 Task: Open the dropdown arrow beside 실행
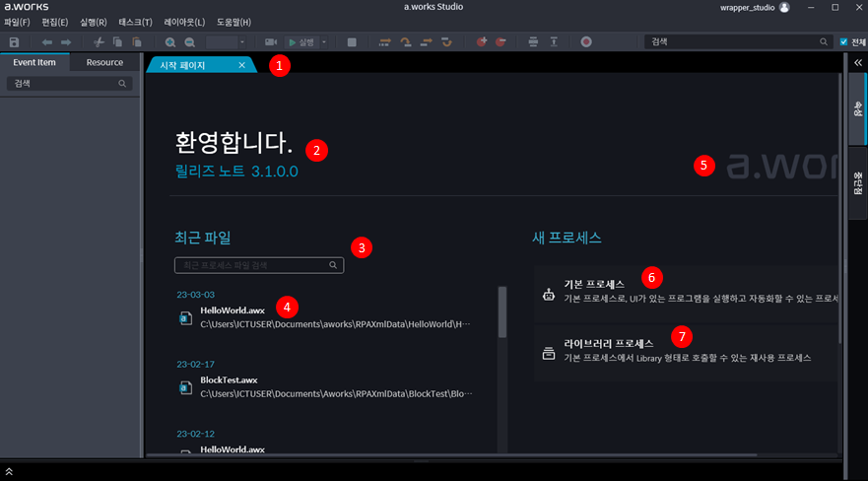pyautogui.click(x=324, y=42)
